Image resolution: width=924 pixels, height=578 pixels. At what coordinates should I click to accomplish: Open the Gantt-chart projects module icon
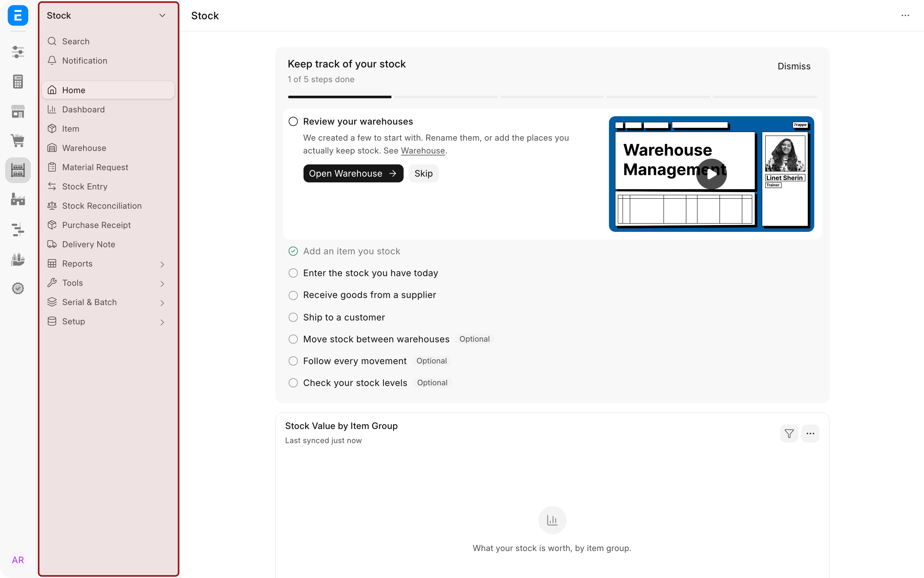[x=18, y=229]
